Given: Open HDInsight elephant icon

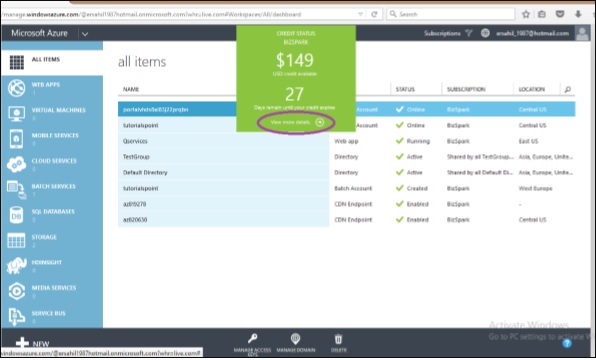Looking at the screenshot, I should [16, 266].
